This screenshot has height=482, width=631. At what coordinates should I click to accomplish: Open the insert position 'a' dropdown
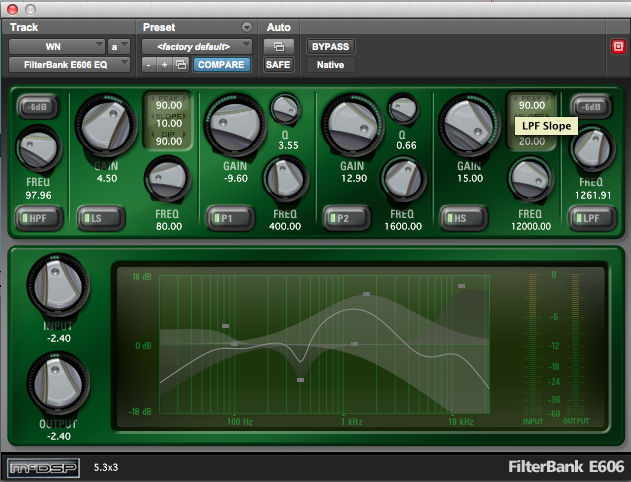coord(118,47)
